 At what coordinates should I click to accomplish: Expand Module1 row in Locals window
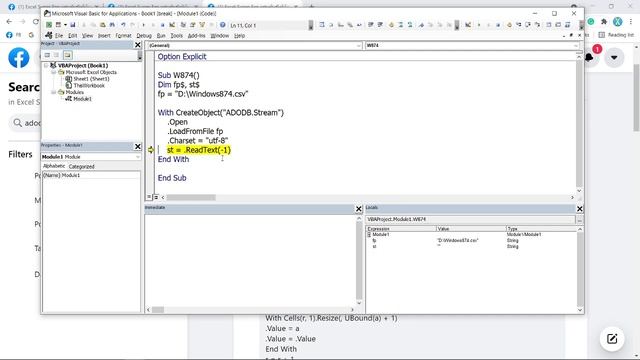click(x=369, y=235)
